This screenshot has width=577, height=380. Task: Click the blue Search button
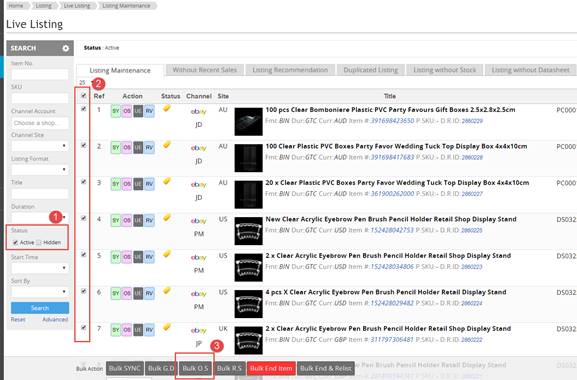40,308
